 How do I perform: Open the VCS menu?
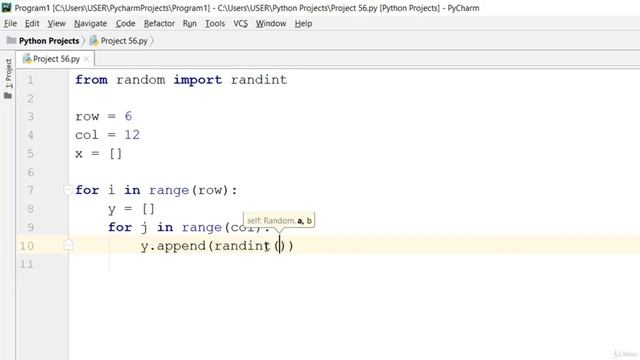click(x=240, y=24)
